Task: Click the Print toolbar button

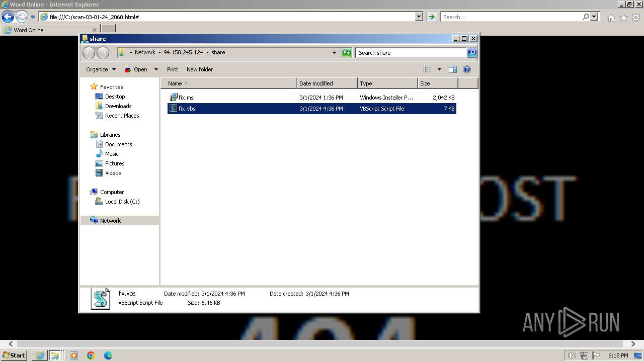Action: [x=173, y=69]
